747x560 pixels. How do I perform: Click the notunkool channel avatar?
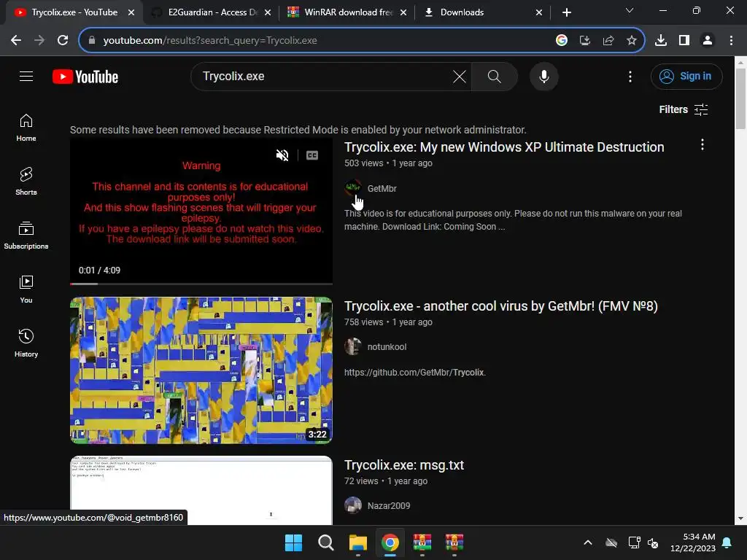(353, 346)
